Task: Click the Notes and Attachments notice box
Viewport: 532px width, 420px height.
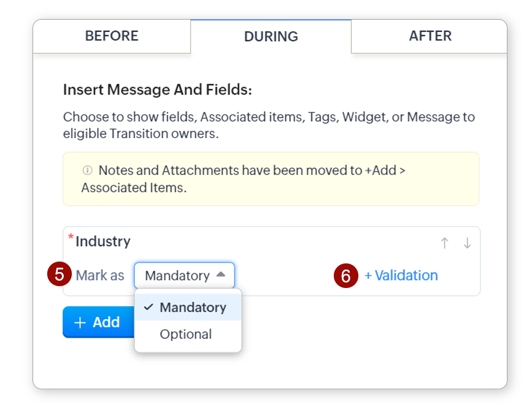Action: [271, 179]
